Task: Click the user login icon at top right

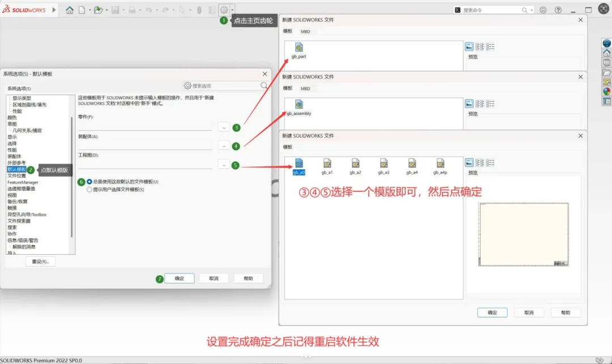Action: coord(543,10)
